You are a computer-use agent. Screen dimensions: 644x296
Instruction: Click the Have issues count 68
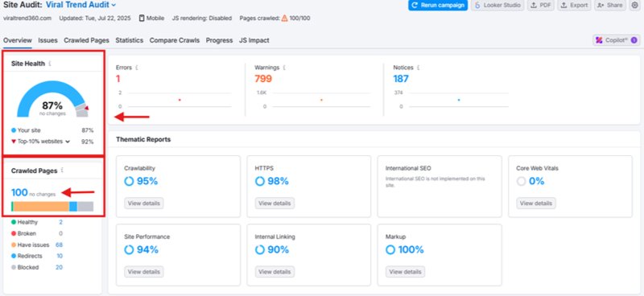59,245
